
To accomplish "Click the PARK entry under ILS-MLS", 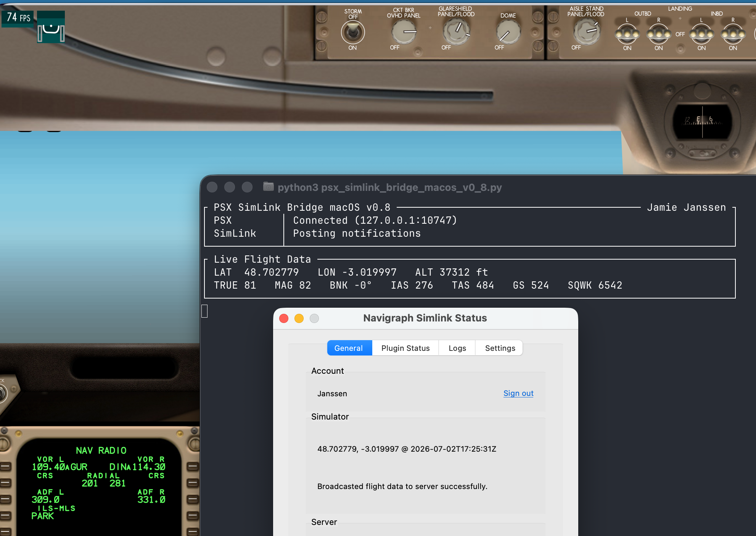I will (x=43, y=516).
